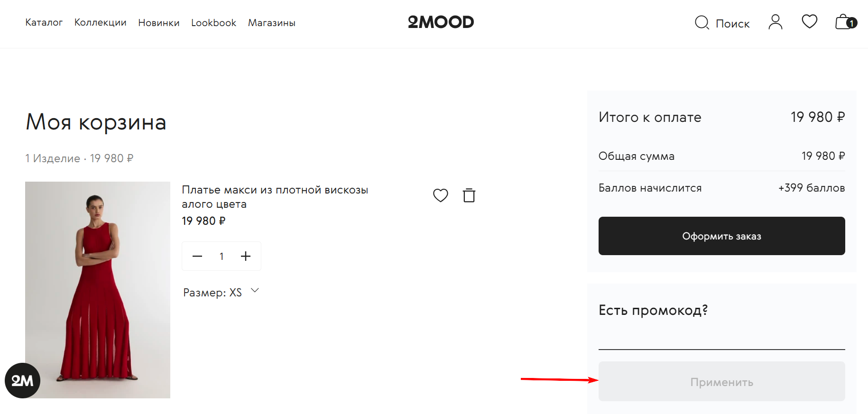Open the red dress product photo
The height and width of the screenshot is (414, 868).
point(97,289)
